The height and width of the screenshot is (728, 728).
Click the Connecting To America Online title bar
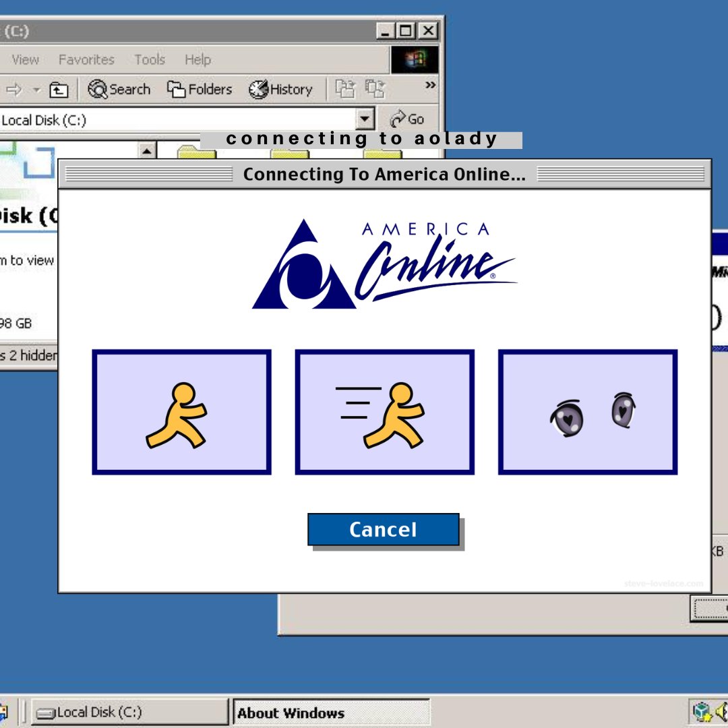tap(384, 175)
